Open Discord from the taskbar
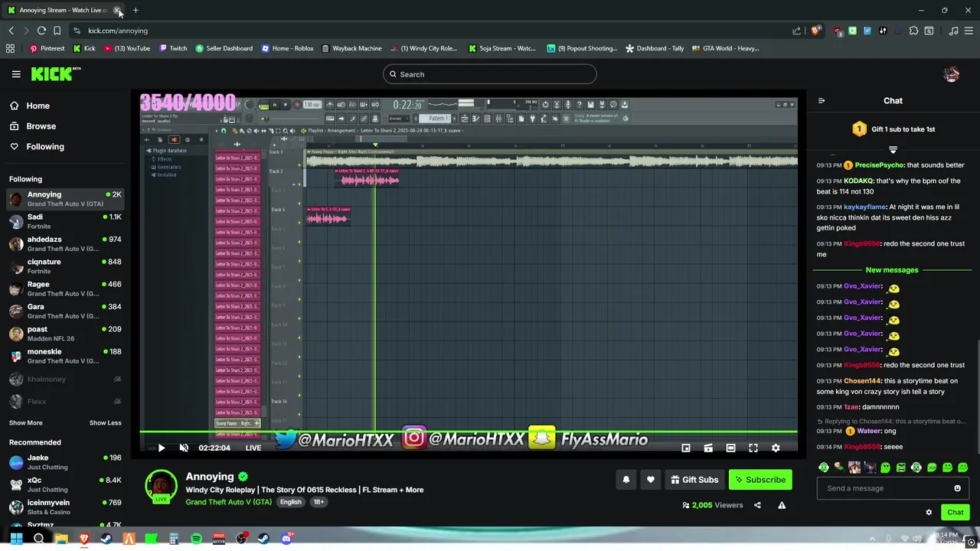 click(x=286, y=539)
